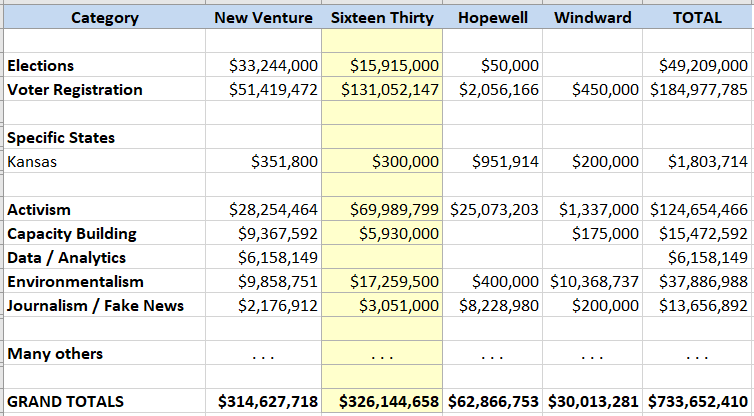
Task: Click the $62,866,753 grand total
Action: [493, 402]
